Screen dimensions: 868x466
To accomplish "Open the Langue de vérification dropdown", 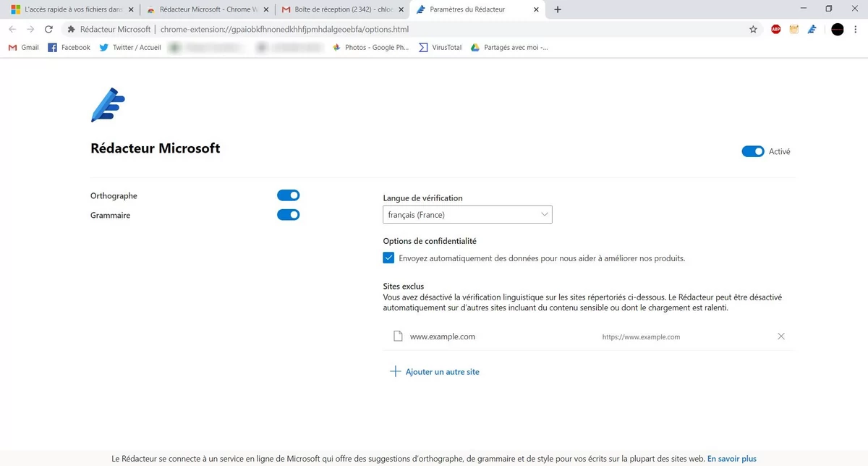I will pyautogui.click(x=467, y=214).
